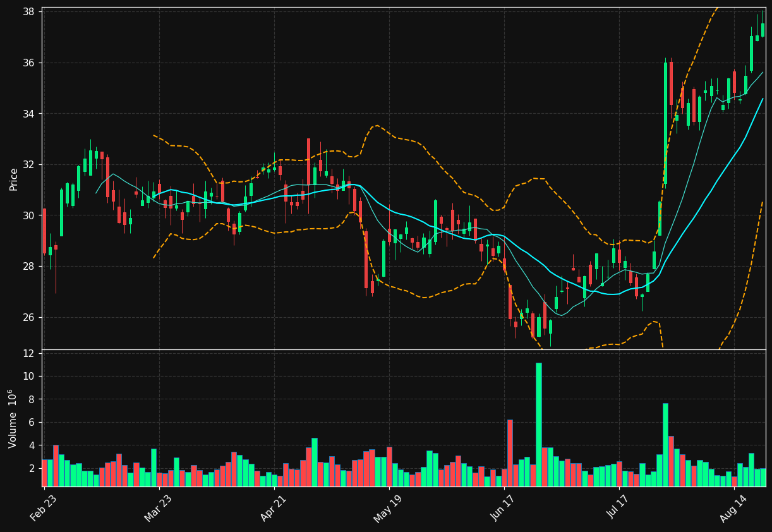This screenshot has height=532, width=772.
Task: Click the "Volume 10⁶" axis label
Action: pos(13,418)
